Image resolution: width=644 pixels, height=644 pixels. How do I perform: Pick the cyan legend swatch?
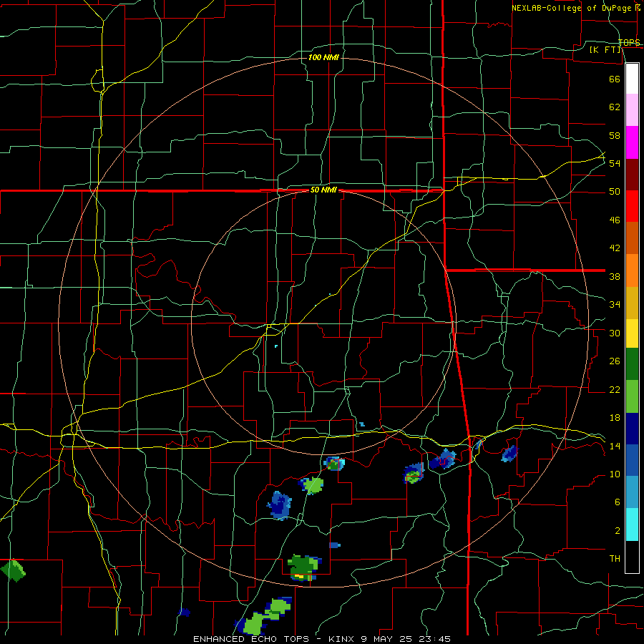coord(632,525)
